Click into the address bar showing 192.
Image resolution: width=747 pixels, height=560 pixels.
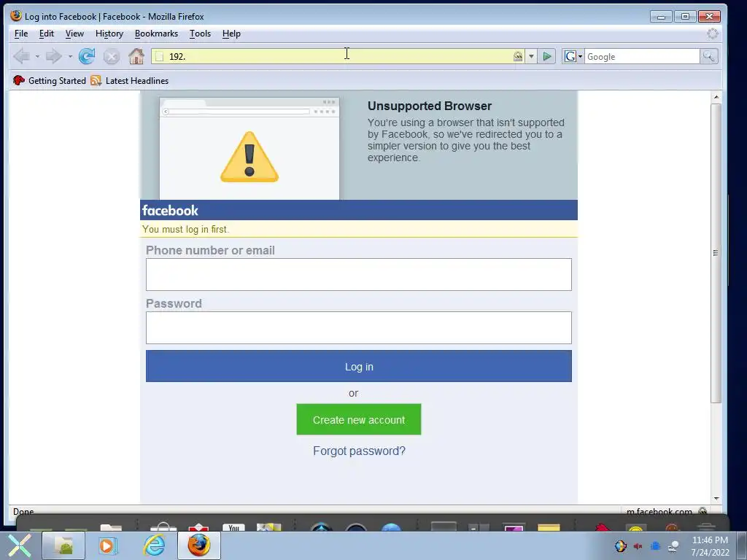pyautogui.click(x=338, y=56)
